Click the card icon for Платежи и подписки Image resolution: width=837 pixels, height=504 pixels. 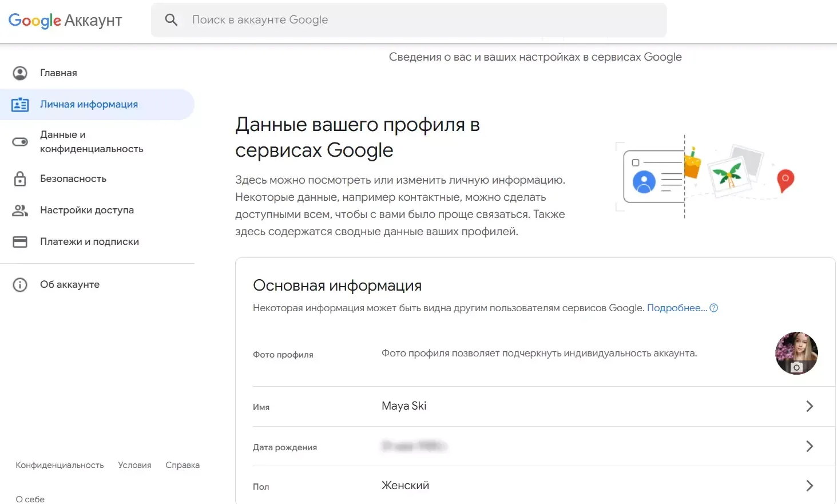point(20,242)
